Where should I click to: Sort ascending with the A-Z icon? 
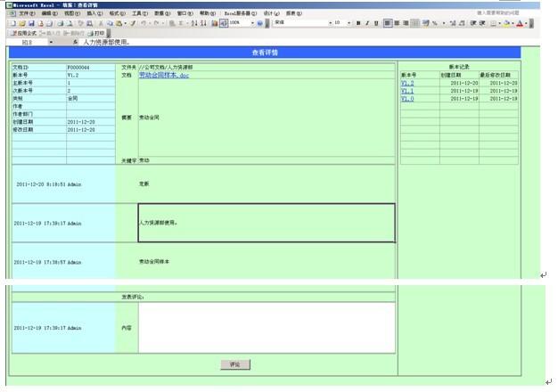pyautogui.click(x=194, y=23)
